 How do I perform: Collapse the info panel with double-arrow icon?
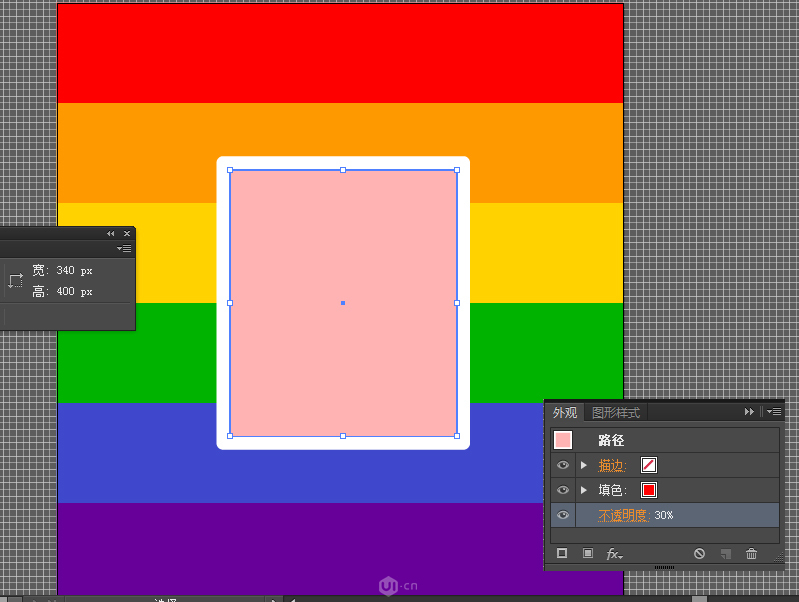pos(110,233)
